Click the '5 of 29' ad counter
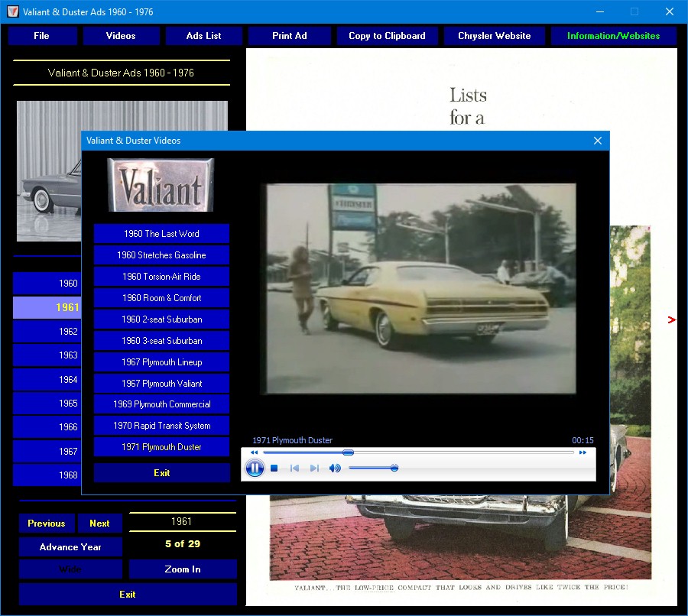The width and height of the screenshot is (688, 616). 183,544
